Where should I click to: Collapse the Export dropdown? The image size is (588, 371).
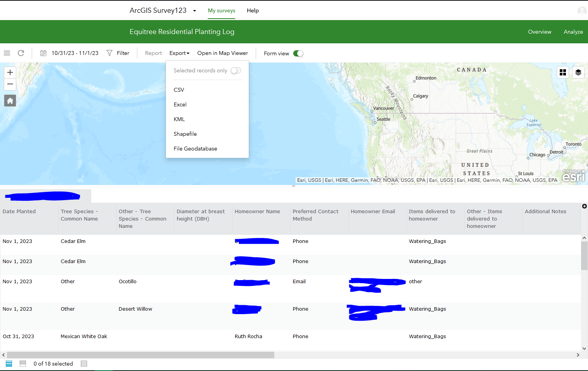click(179, 53)
